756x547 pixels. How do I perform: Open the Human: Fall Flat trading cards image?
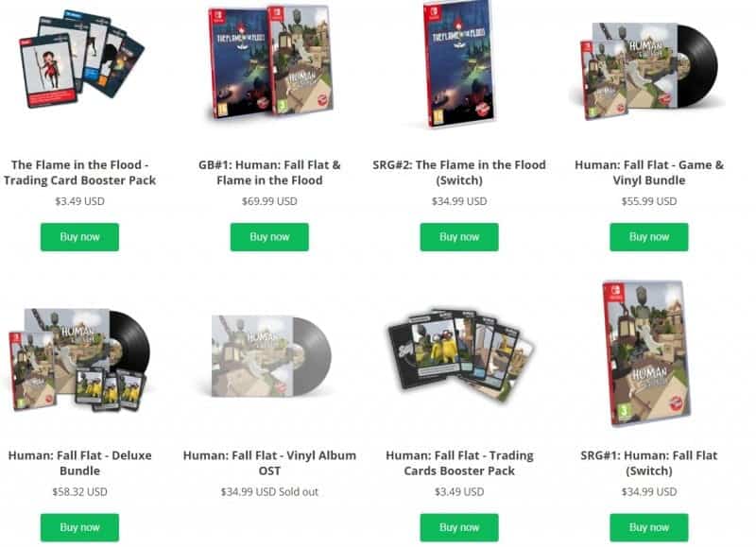[460, 353]
